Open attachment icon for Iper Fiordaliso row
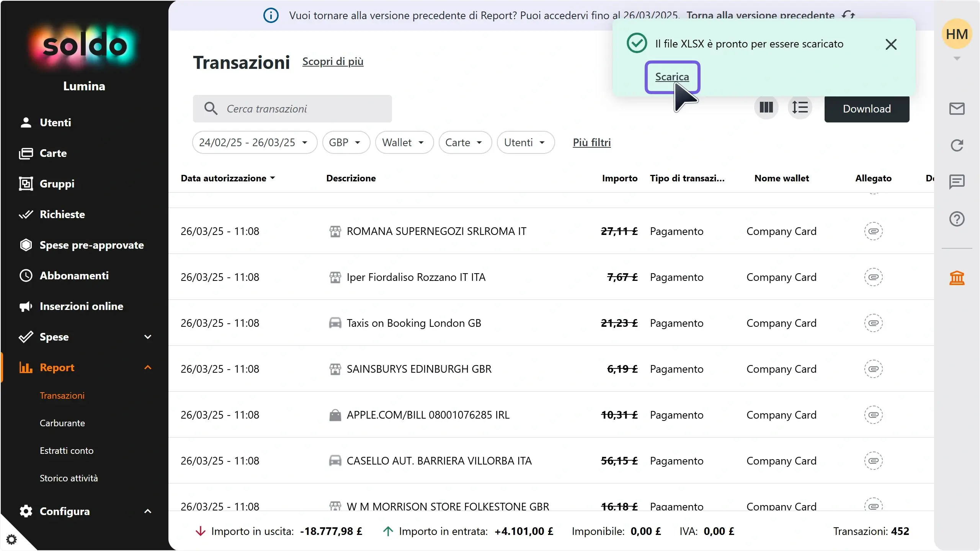 [x=874, y=277]
